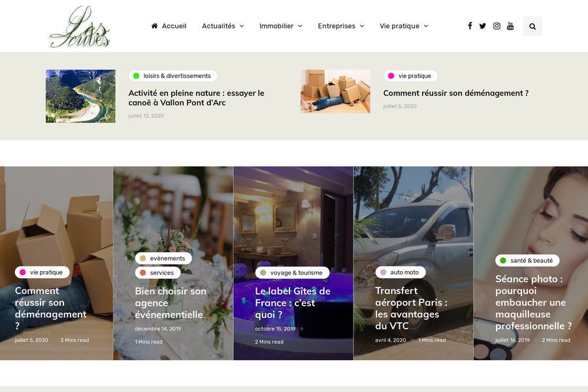This screenshot has height=392, width=588.
Task: Go to the Accueil menu item
Action: coord(174,26)
